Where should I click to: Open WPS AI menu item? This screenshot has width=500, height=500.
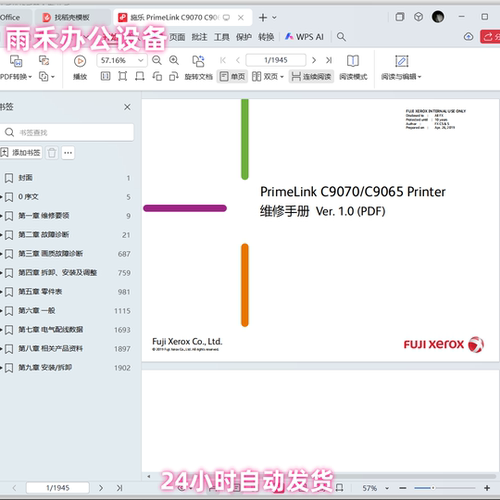point(304,37)
